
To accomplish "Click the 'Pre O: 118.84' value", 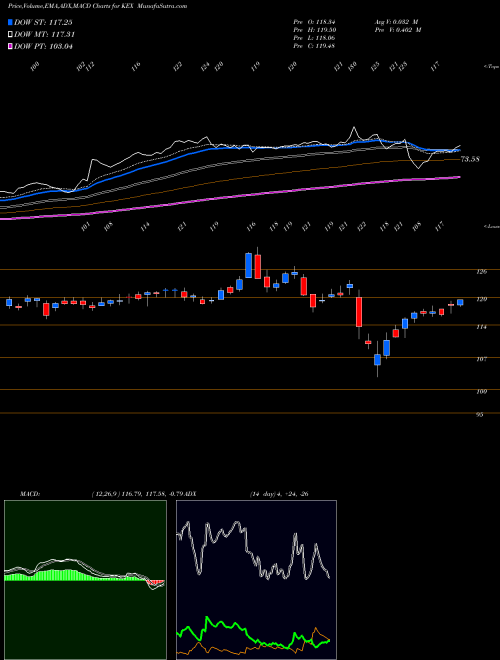I will point(314,22).
